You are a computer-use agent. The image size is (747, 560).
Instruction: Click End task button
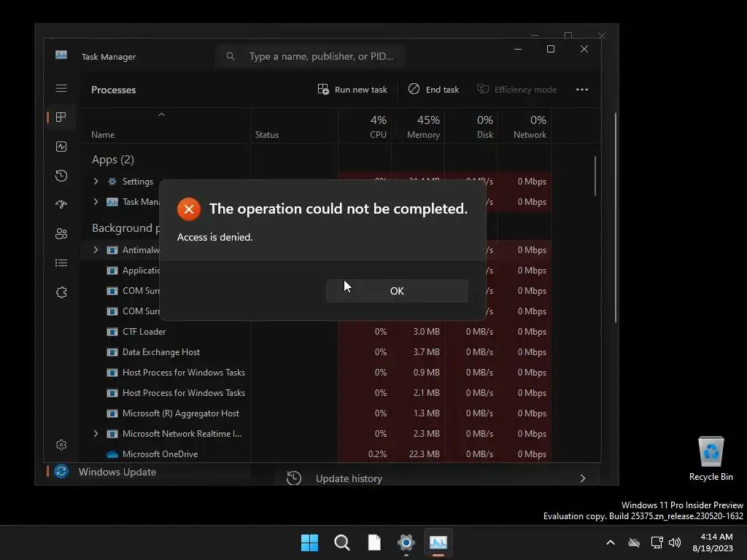433,90
